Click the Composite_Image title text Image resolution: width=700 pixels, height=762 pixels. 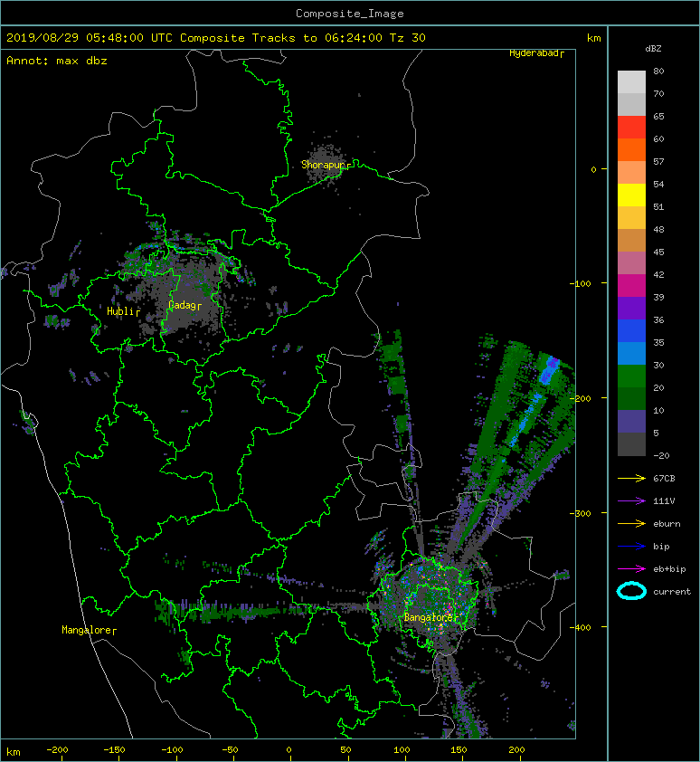pos(350,14)
